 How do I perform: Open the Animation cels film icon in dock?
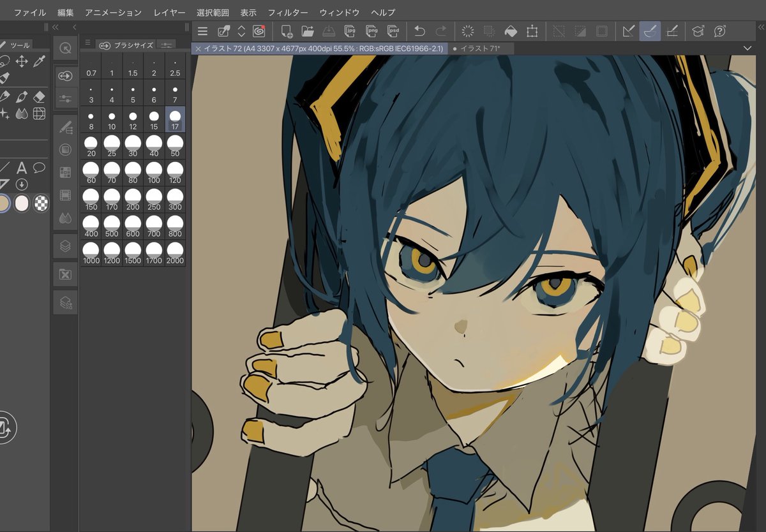pyautogui.click(x=65, y=195)
